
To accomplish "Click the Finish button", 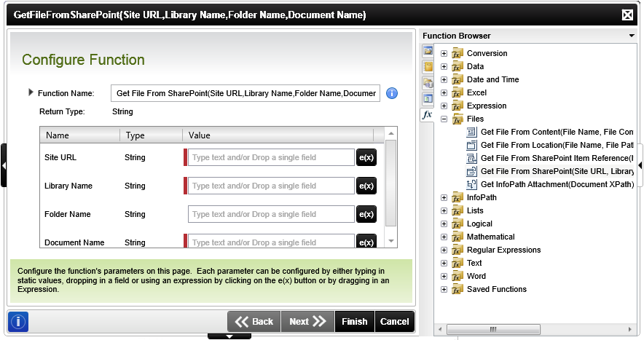I will tap(355, 322).
